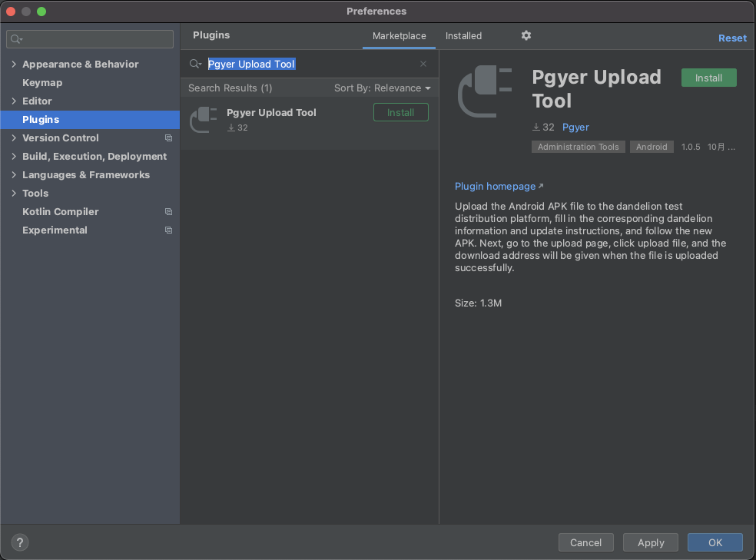Open Sort By Relevance dropdown
This screenshot has height=560, width=756.
pos(382,88)
